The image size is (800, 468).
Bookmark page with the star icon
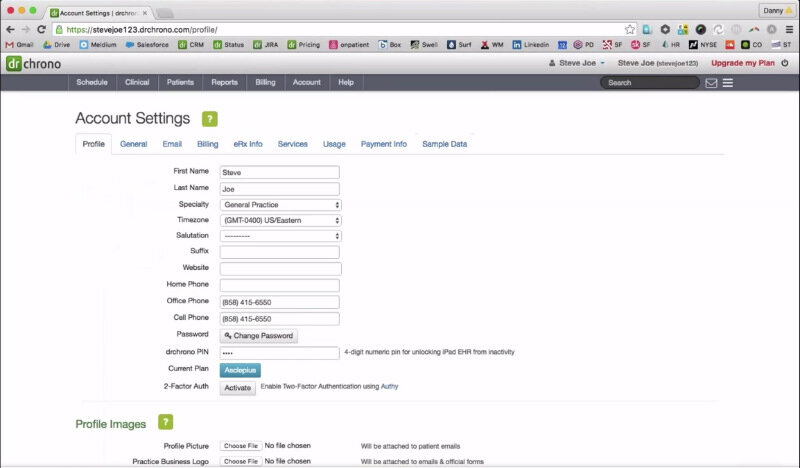629,30
